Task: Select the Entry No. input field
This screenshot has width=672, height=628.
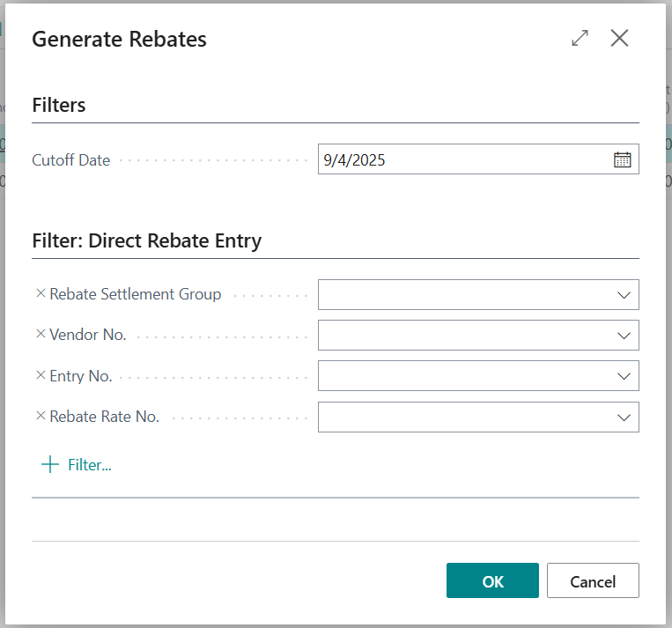Action: (x=462, y=376)
